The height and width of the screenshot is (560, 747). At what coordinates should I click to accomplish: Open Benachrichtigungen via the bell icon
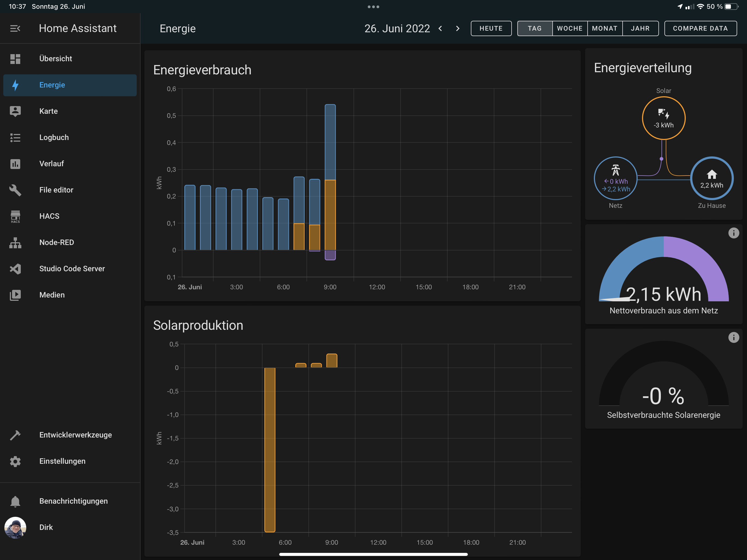[15, 501]
